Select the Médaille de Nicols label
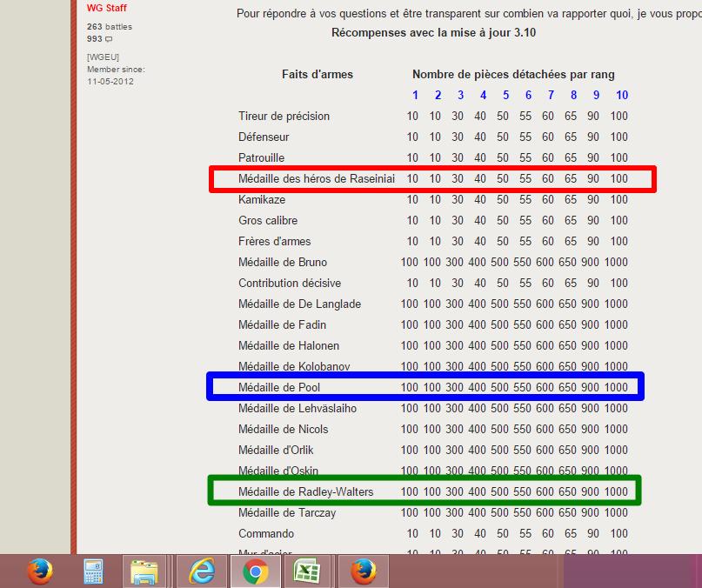This screenshot has height=588, width=702. 283,430
